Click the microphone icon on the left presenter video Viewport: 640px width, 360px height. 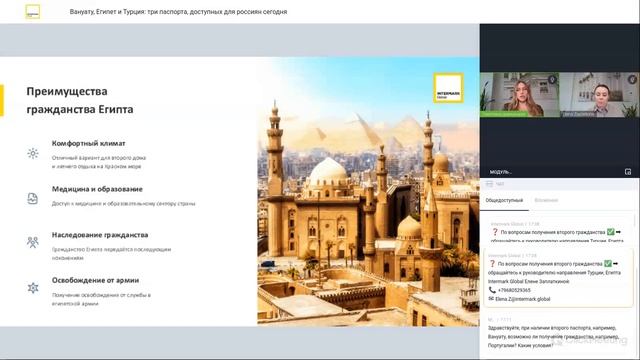tap(552, 79)
